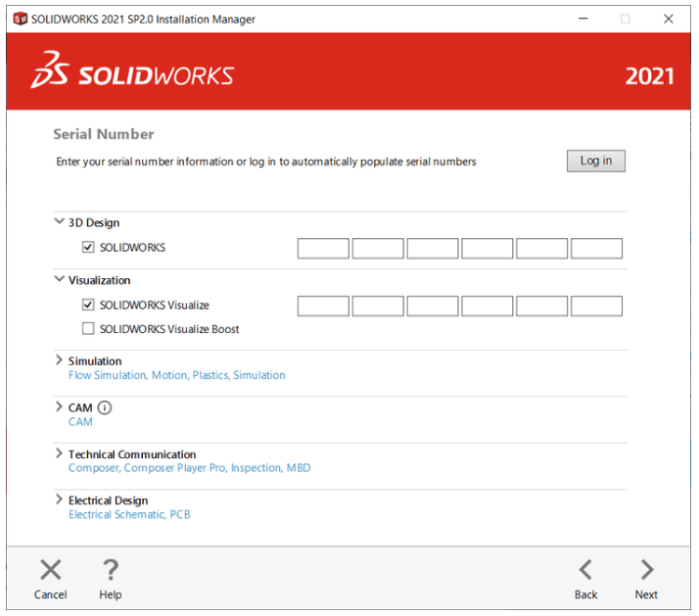The height and width of the screenshot is (616, 699).
Task: Click the '2021' text in the banner
Action: tap(649, 76)
